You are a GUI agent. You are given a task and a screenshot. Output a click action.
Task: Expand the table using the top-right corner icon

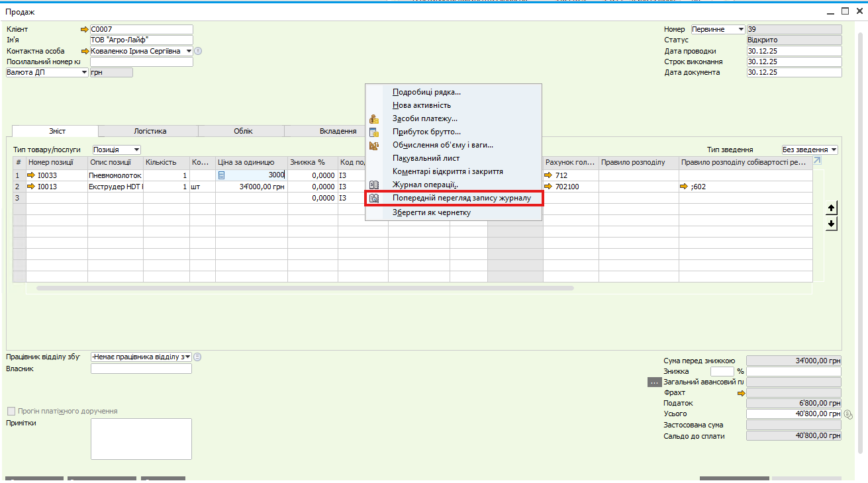pyautogui.click(x=817, y=161)
